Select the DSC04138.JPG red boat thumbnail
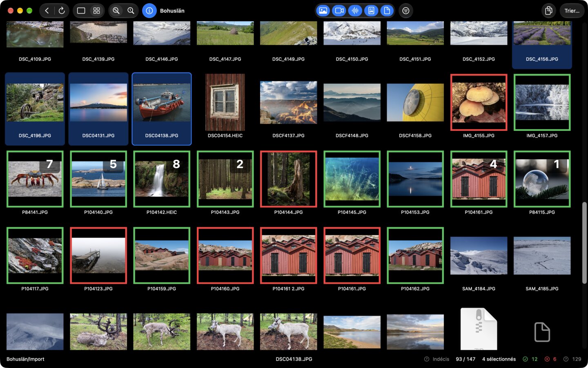Image resolution: width=588 pixels, height=368 pixels. [162, 102]
